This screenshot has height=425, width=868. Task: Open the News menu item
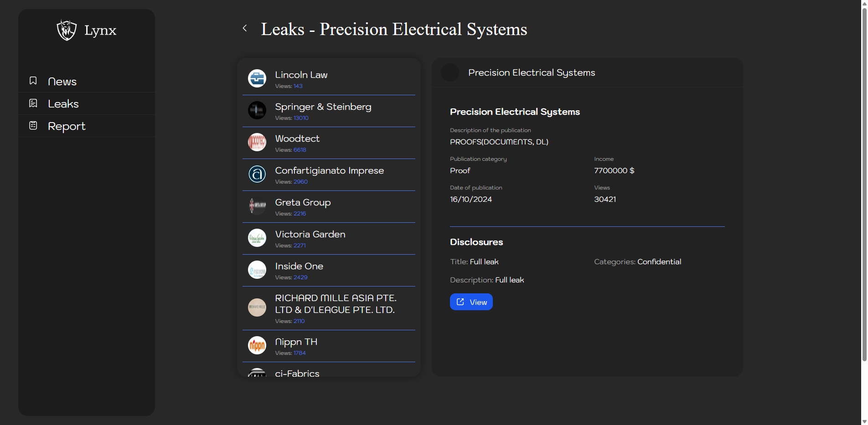(x=62, y=82)
